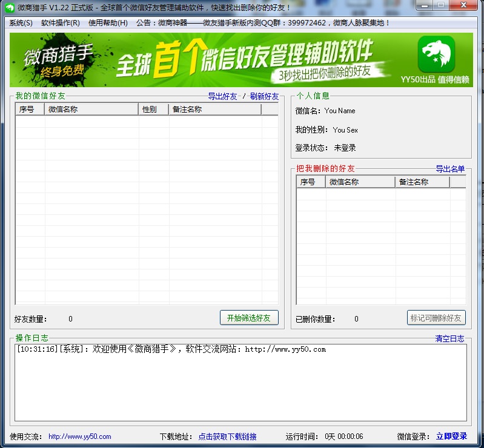Image resolution: width=484 pixels, height=448 pixels.
Task: Click the app icon in the title bar
Action: coord(9,8)
